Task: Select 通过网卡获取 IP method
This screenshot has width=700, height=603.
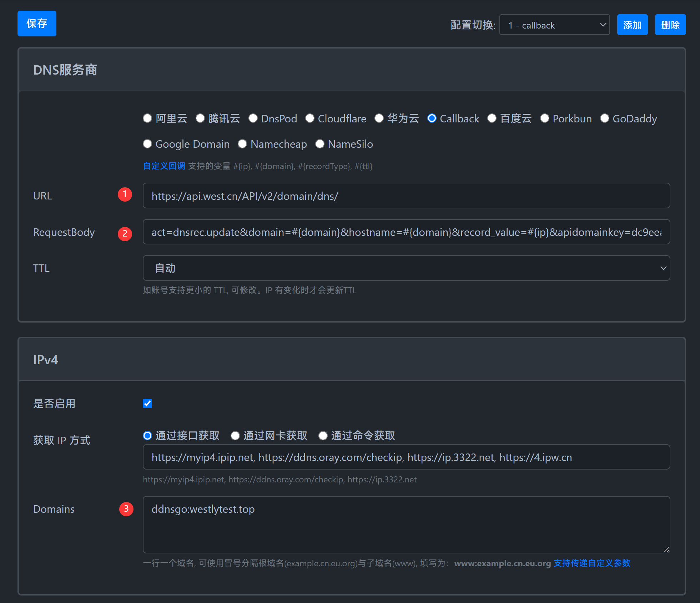Action: [x=235, y=436]
